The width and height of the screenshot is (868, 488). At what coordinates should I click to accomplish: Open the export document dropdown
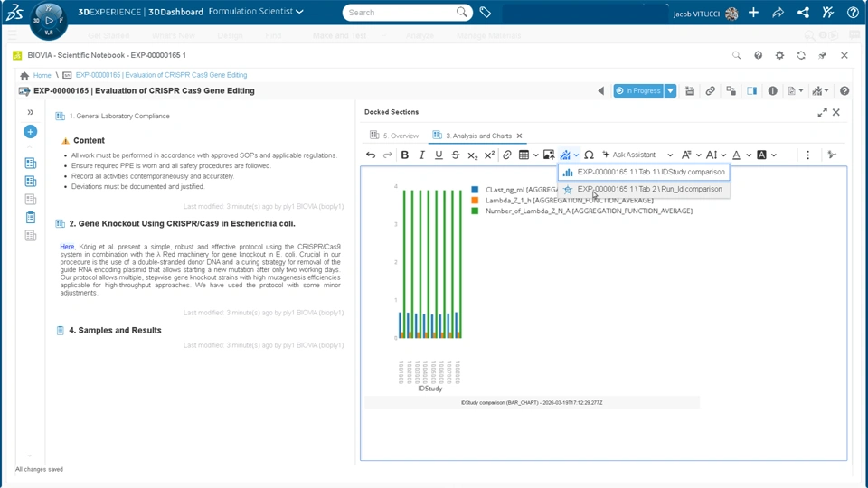796,90
